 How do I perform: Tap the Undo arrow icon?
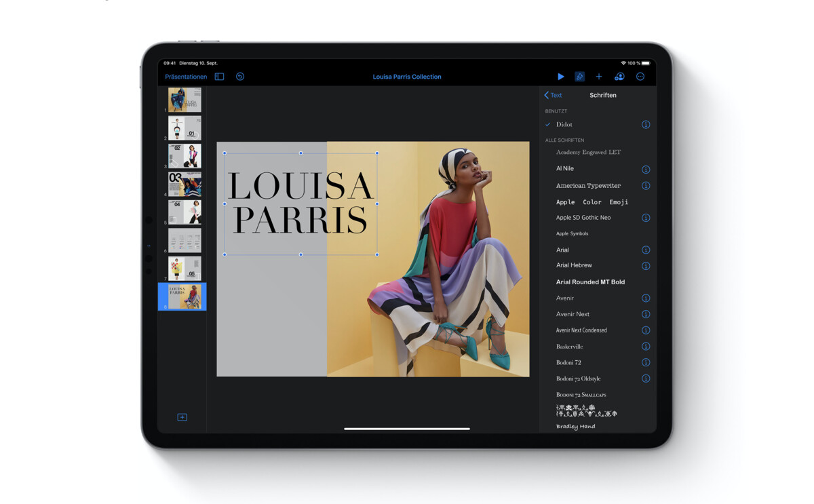click(x=240, y=77)
